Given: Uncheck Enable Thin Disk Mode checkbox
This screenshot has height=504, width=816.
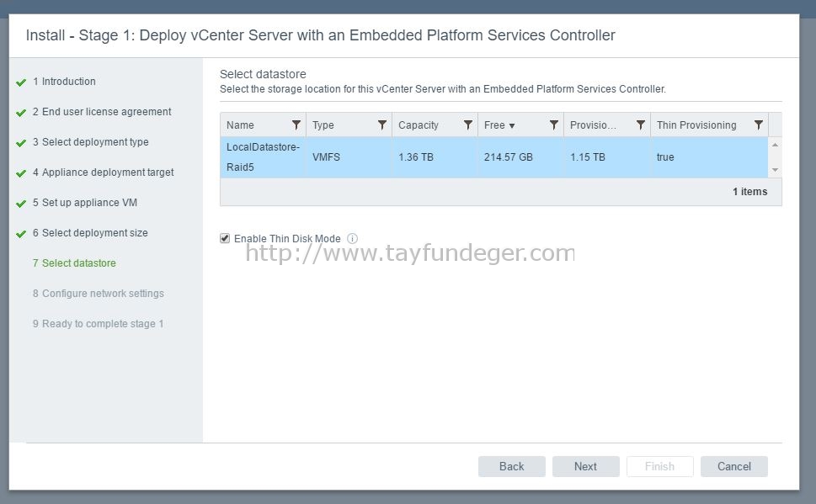Looking at the screenshot, I should pyautogui.click(x=225, y=238).
